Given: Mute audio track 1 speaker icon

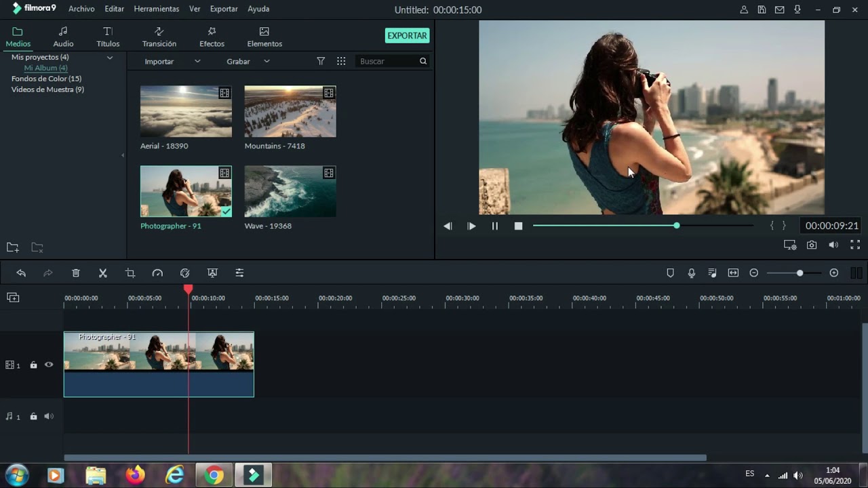Looking at the screenshot, I should (49, 416).
